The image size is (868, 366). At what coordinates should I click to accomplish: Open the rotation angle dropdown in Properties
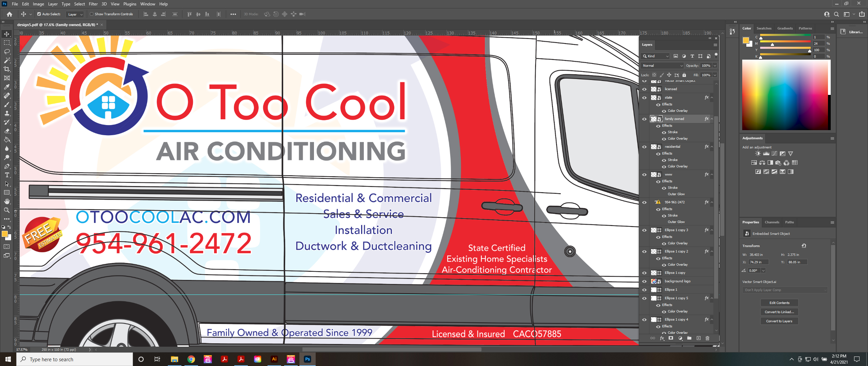pos(763,271)
